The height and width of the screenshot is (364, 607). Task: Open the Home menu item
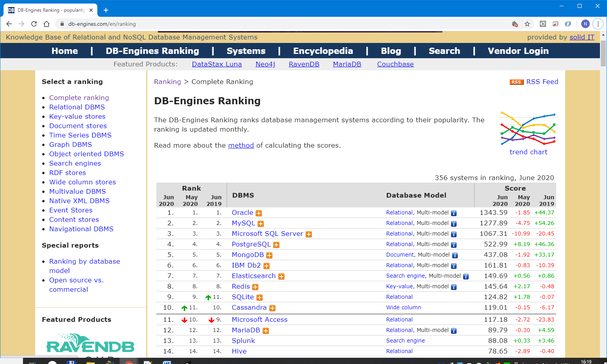[x=65, y=51]
